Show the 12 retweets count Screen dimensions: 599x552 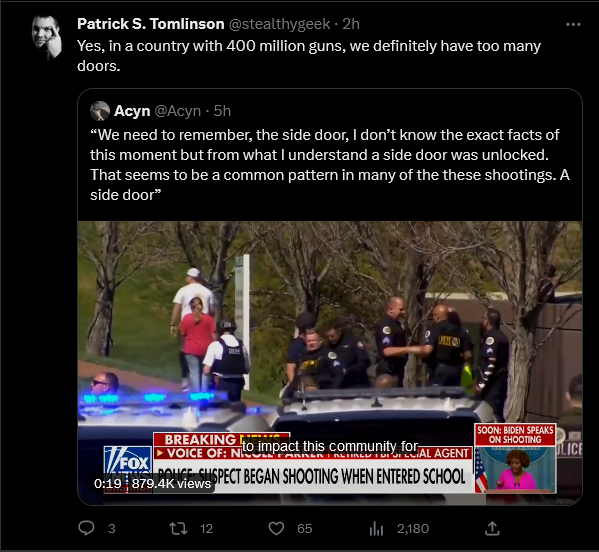[206, 529]
